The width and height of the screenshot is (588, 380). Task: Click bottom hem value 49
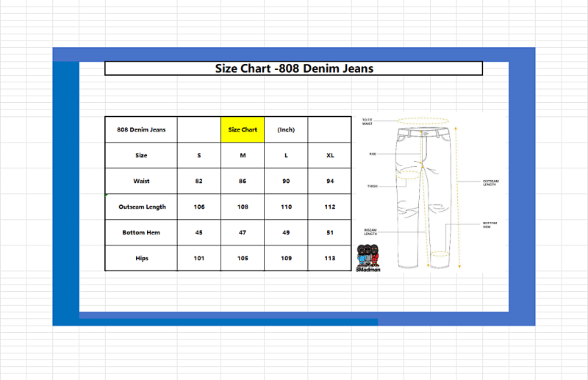tap(286, 232)
